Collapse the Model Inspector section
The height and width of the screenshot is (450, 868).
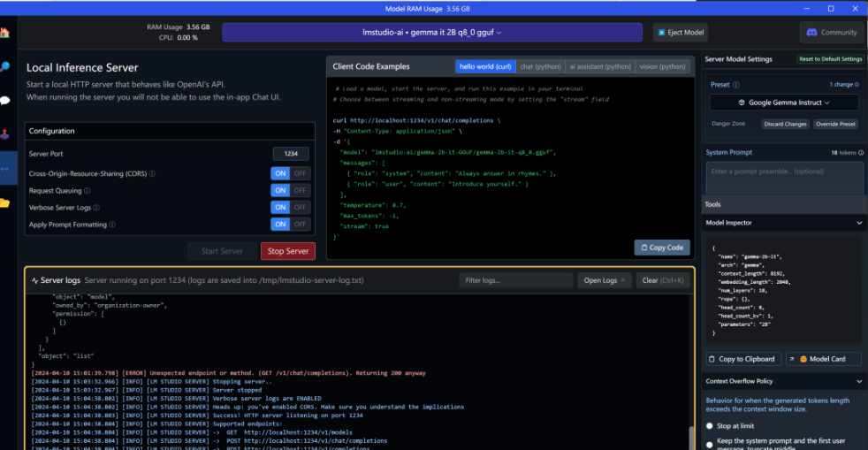[858, 224]
